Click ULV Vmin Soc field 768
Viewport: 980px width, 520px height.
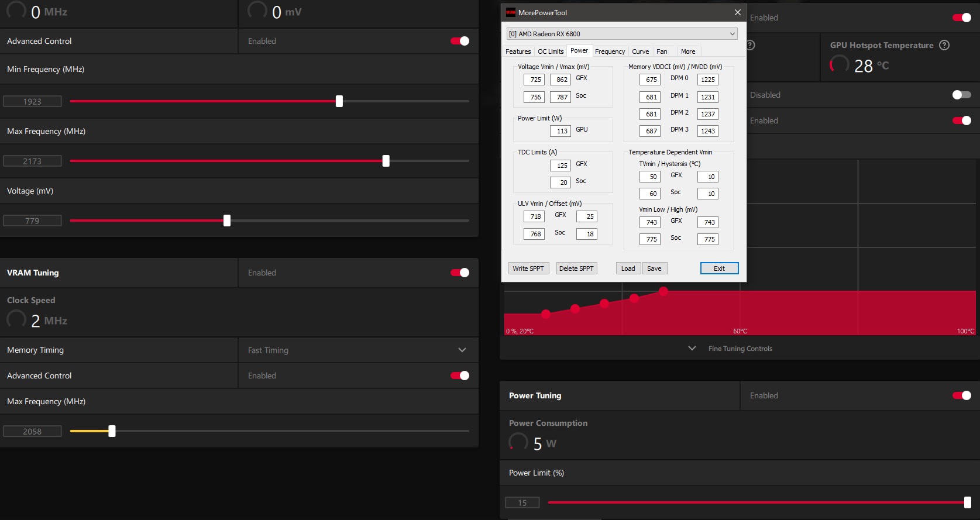pos(534,234)
